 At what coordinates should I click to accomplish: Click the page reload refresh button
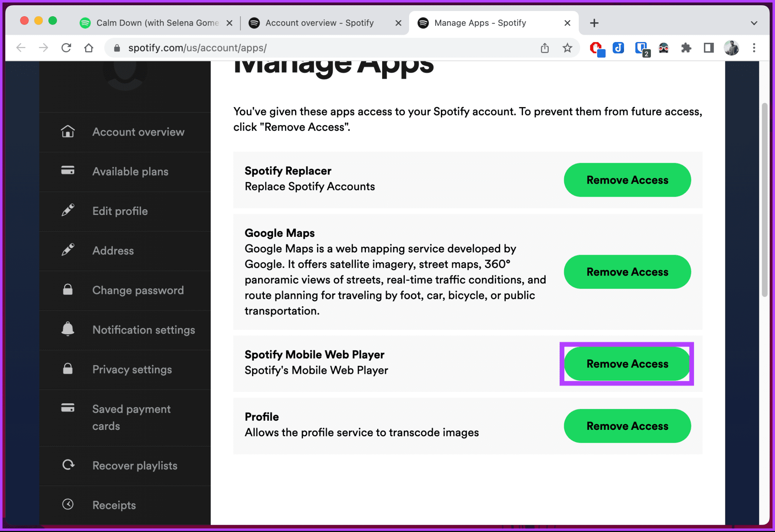[67, 48]
